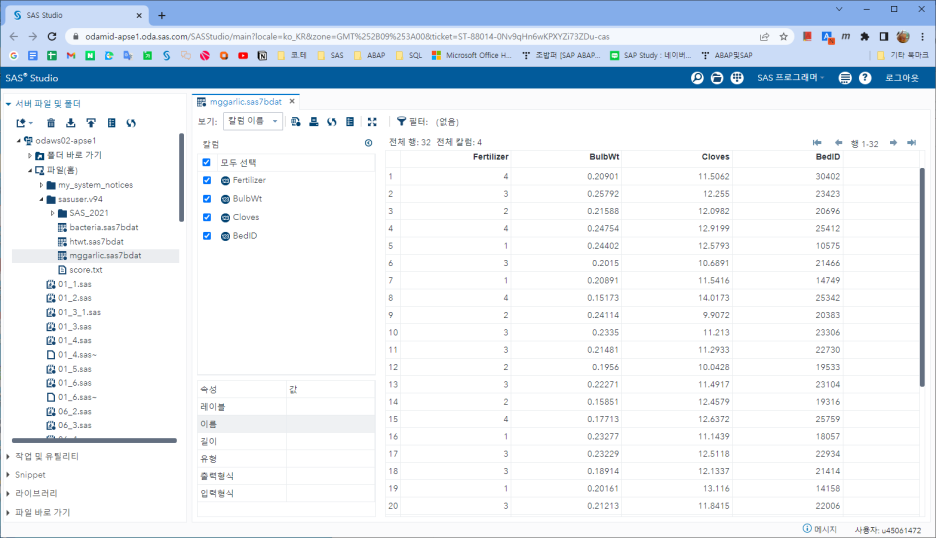Click the help question mark icon

864,78
